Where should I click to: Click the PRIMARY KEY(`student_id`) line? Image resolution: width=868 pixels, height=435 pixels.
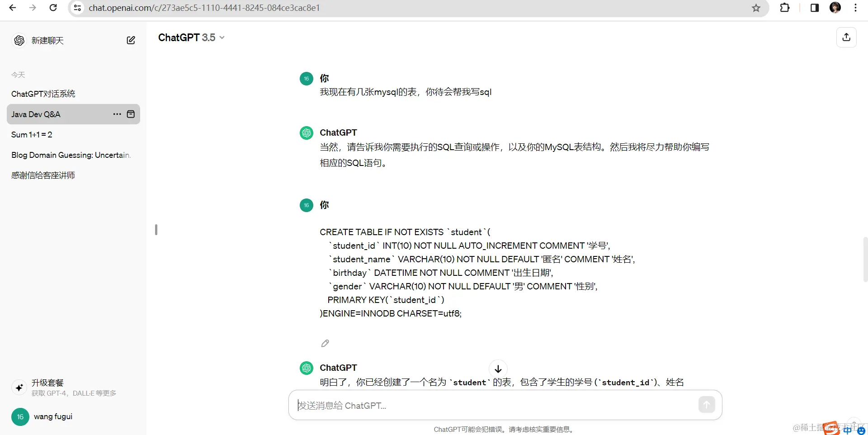click(386, 300)
